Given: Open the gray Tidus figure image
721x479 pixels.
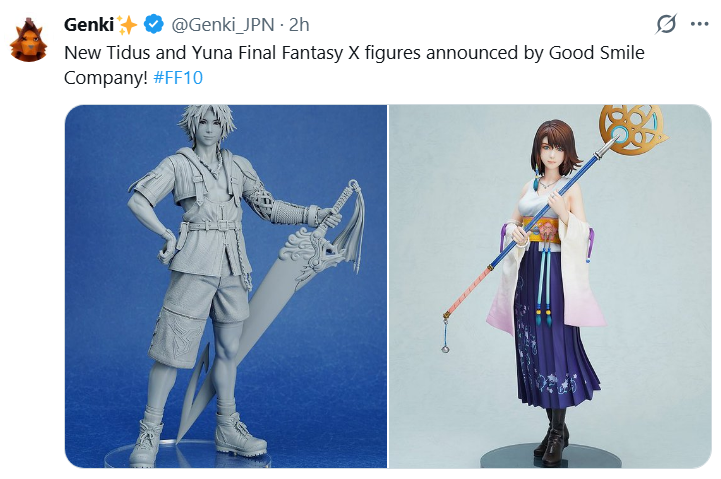Looking at the screenshot, I should point(226,286).
